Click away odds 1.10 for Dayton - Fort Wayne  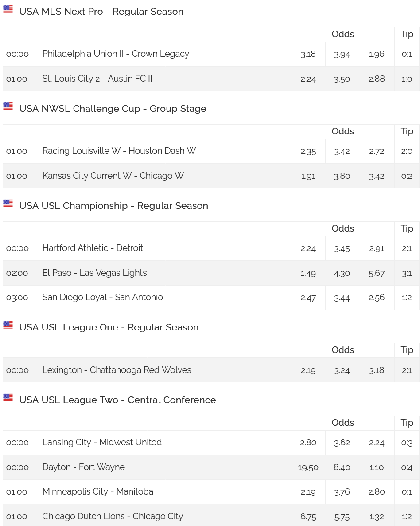[377, 467]
